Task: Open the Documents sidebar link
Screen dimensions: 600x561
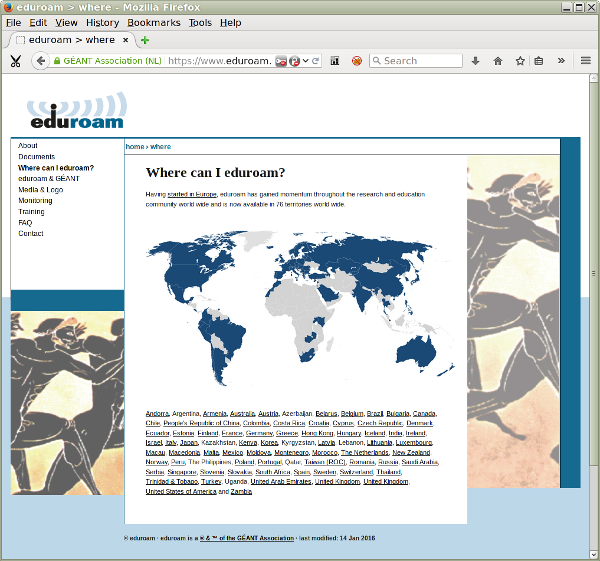Action: [37, 157]
